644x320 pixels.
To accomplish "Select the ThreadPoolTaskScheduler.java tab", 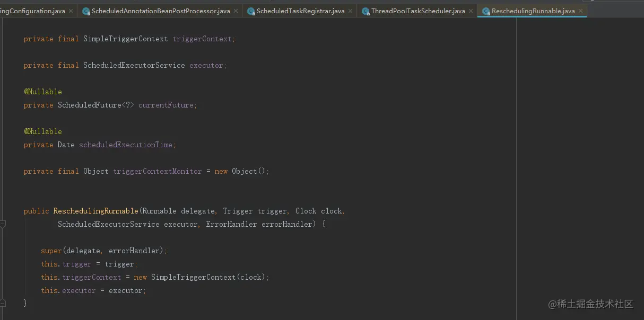I will (x=418, y=11).
